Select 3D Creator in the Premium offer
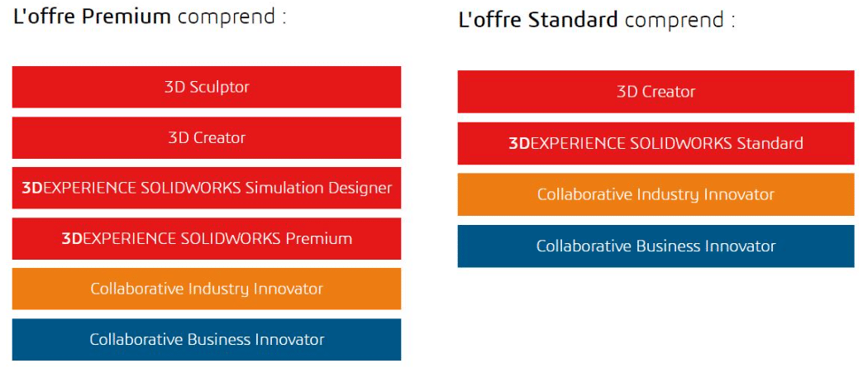The image size is (868, 373). pyautogui.click(x=207, y=137)
